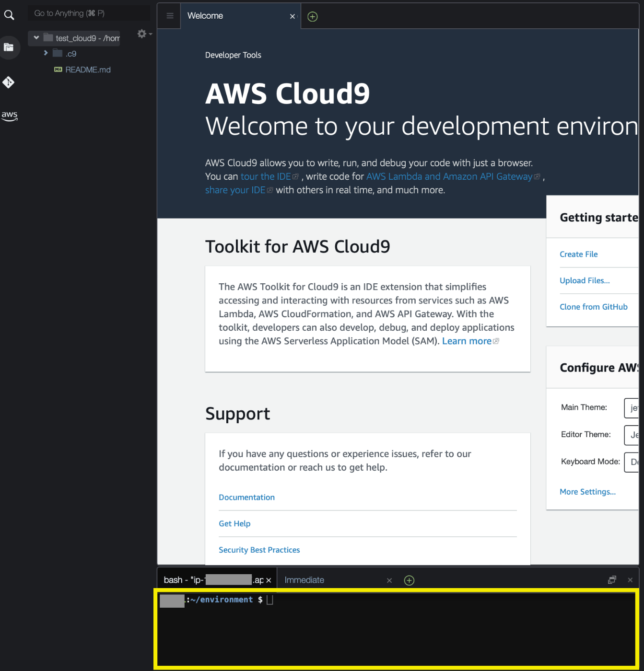644x671 pixels.
Task: Click the 'Developer Tools' text
Action: click(233, 55)
